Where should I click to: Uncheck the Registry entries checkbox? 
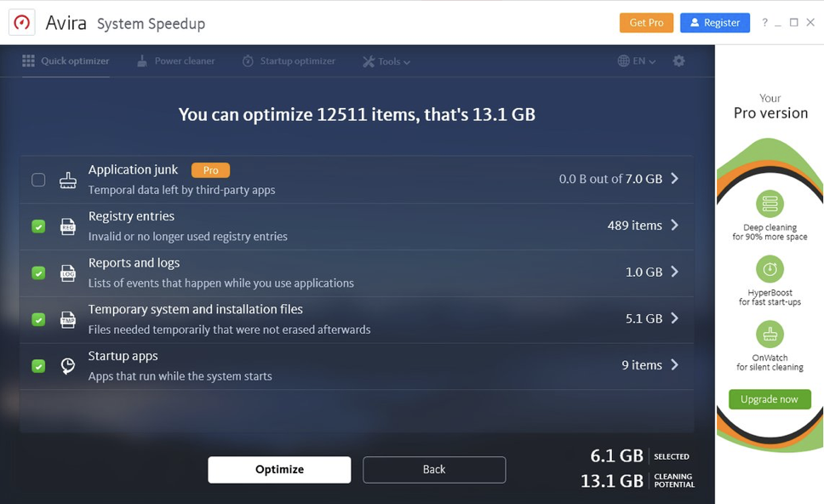tap(38, 226)
